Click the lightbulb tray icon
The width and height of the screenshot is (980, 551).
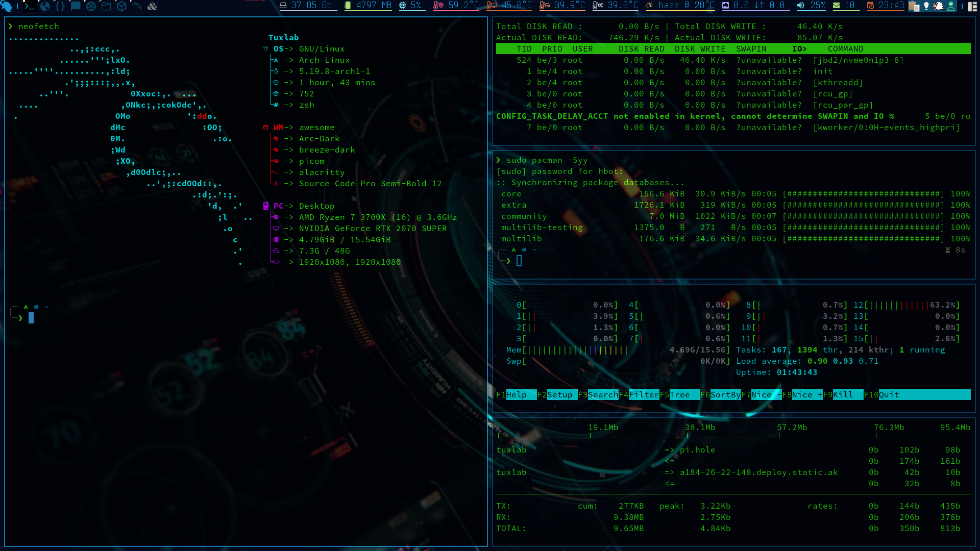926,6
